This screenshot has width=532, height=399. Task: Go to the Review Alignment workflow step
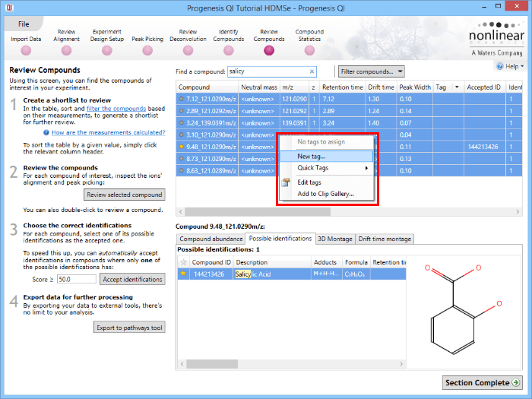click(x=66, y=51)
